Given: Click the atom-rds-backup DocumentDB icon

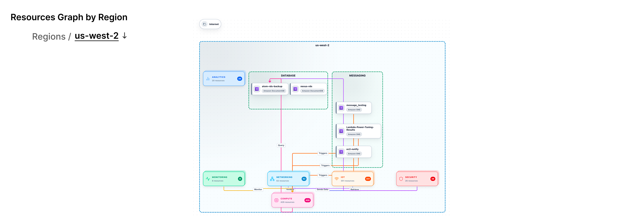Looking at the screenshot, I should (257, 89).
